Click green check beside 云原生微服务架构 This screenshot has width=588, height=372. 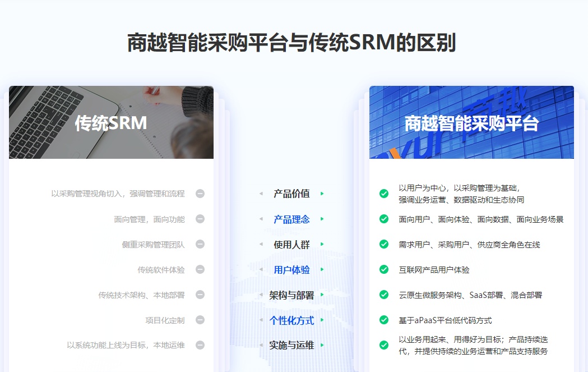coord(384,295)
